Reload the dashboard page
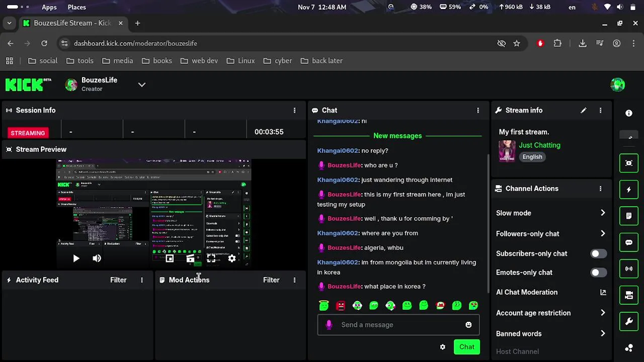This screenshot has height=362, width=644. 44,43
